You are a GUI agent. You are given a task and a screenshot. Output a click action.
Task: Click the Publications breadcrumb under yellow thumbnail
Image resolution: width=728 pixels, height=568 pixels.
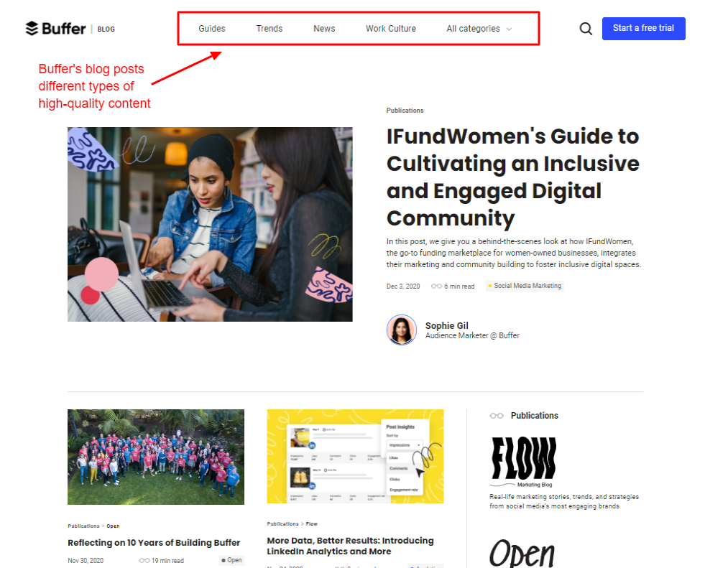[x=282, y=524]
